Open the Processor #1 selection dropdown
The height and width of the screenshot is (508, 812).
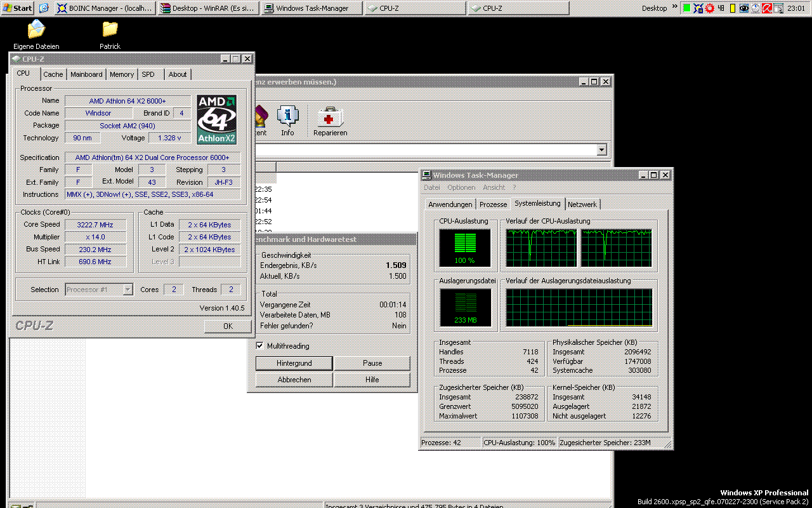coord(128,290)
